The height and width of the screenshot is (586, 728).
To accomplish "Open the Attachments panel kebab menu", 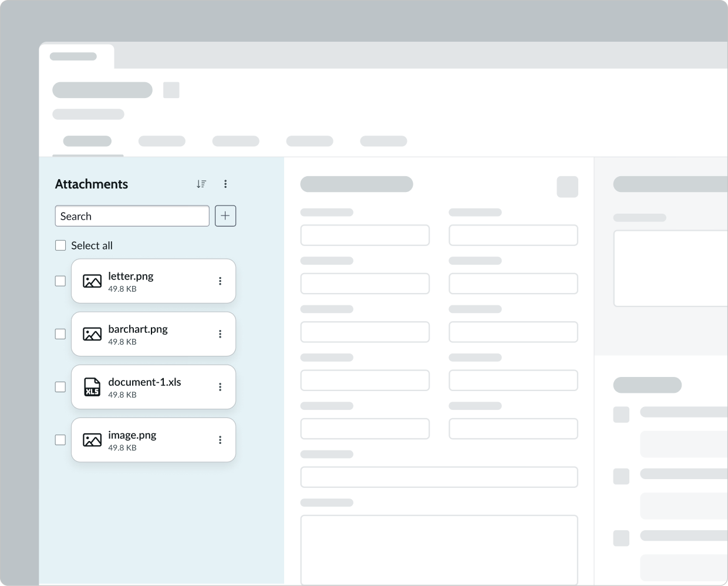I will tap(225, 184).
